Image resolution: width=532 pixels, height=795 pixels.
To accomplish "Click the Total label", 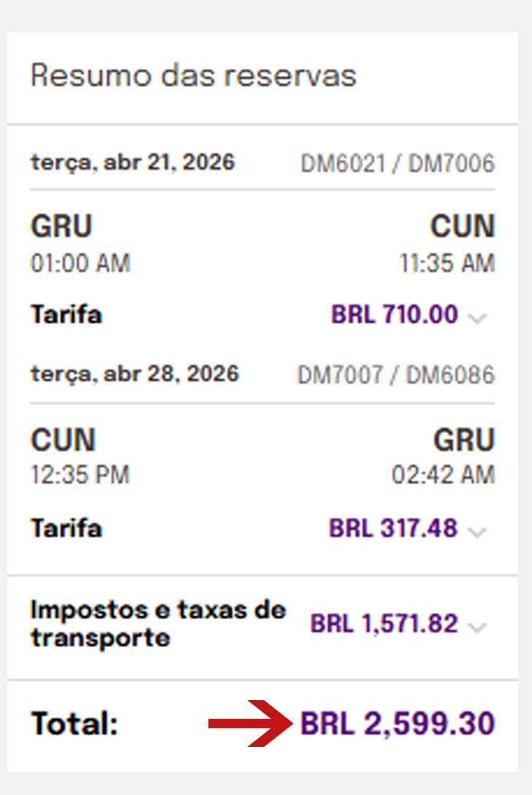I will pyautogui.click(x=74, y=724).
